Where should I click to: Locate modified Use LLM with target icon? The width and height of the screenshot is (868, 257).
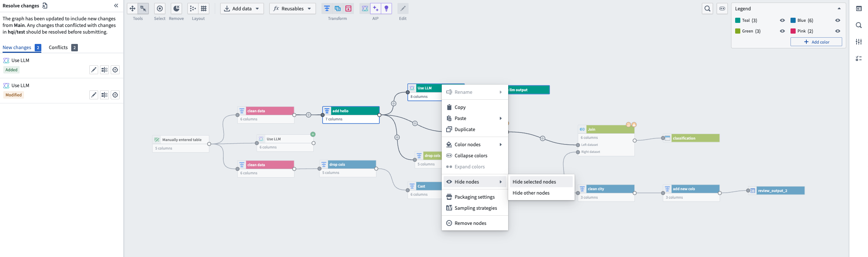(x=115, y=95)
